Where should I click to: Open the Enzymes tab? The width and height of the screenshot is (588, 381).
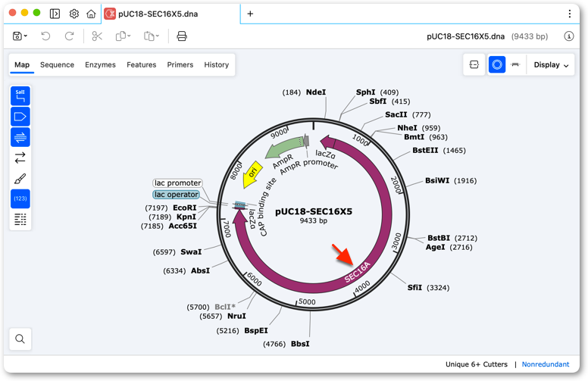tap(100, 65)
